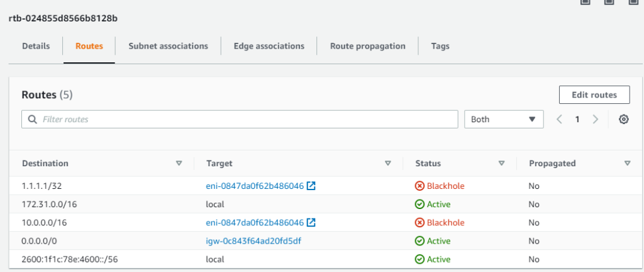Click external link icon for 1.1.1.1/32 target
This screenshot has height=272, width=644.
311,186
